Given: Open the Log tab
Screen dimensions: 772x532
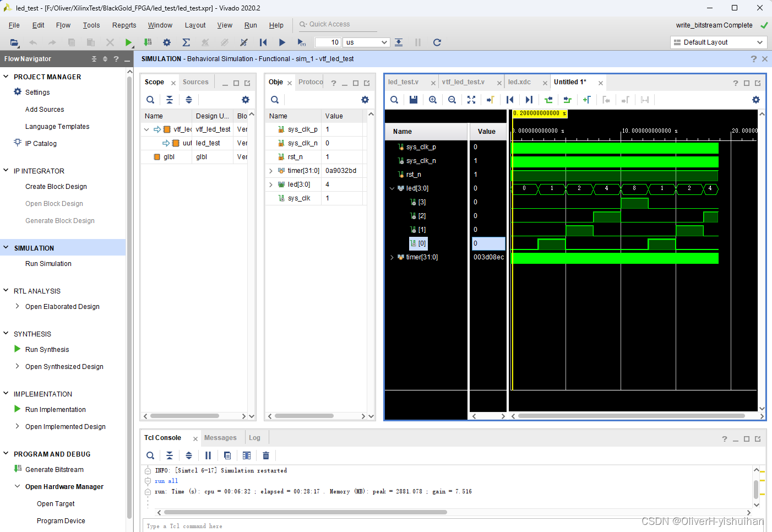Looking at the screenshot, I should [x=254, y=438].
